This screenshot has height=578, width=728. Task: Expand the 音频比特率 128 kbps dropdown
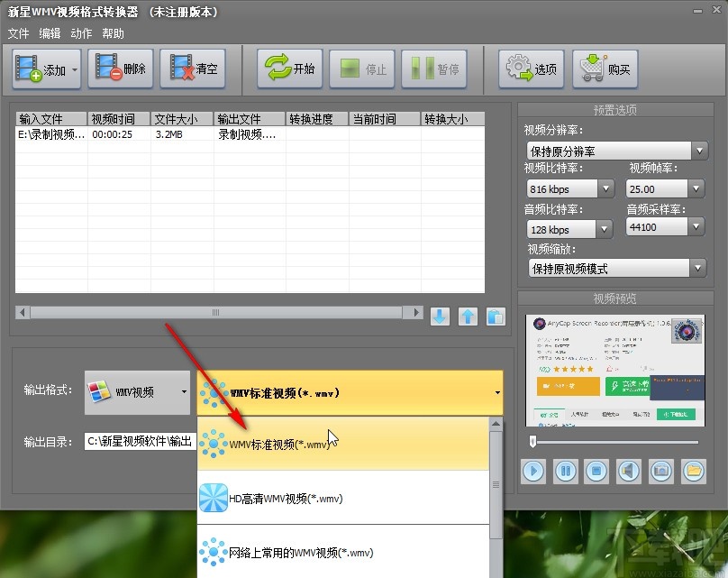click(x=604, y=229)
